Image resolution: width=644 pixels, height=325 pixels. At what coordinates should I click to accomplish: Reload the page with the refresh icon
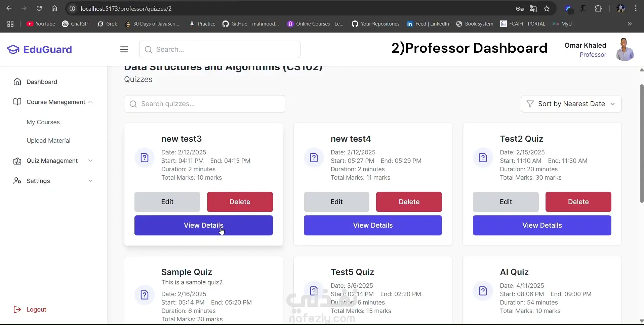[x=39, y=8]
